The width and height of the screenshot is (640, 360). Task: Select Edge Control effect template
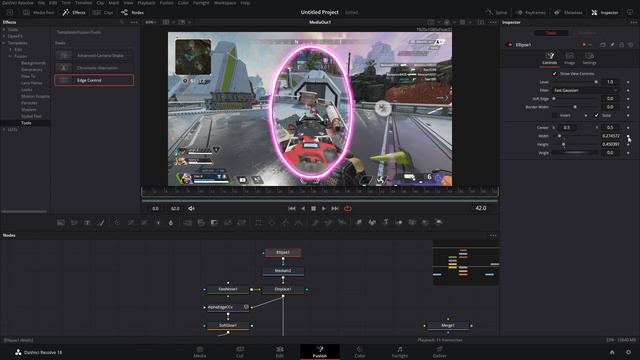tap(94, 80)
